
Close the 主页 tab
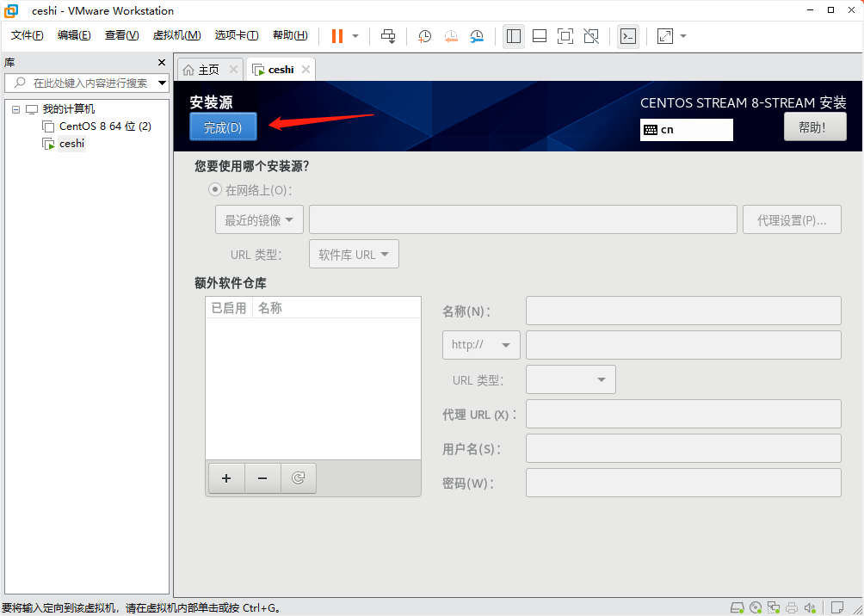tap(233, 70)
